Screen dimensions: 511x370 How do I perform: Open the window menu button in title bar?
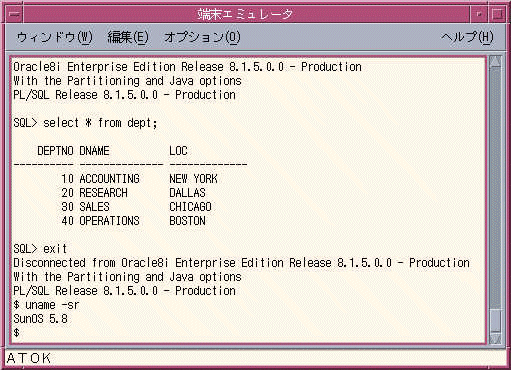click(x=14, y=14)
